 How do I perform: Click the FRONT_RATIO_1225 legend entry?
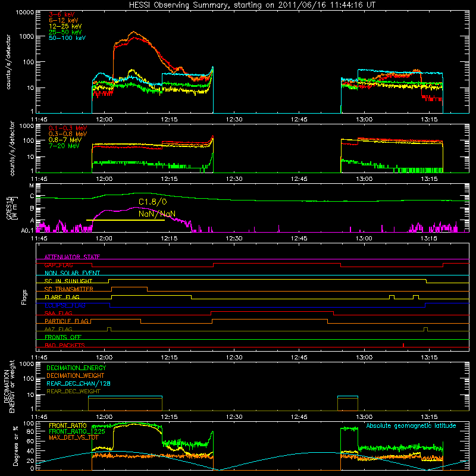click(77, 431)
